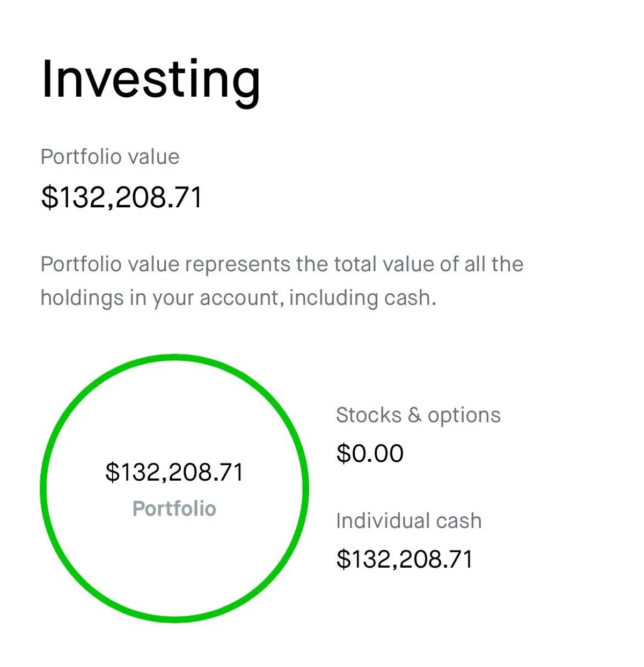The width and height of the screenshot is (644, 667).
Task: Select the 'Portfolio value' label
Action: [110, 157]
